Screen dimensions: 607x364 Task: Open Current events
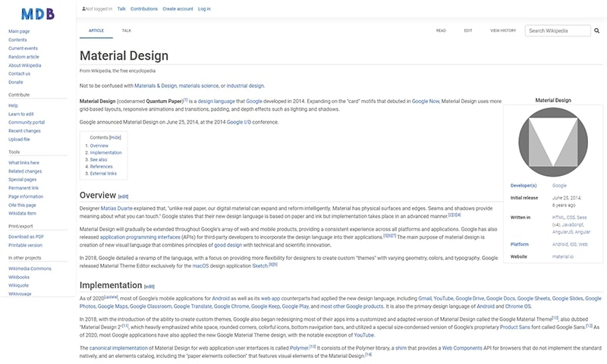pyautogui.click(x=24, y=49)
